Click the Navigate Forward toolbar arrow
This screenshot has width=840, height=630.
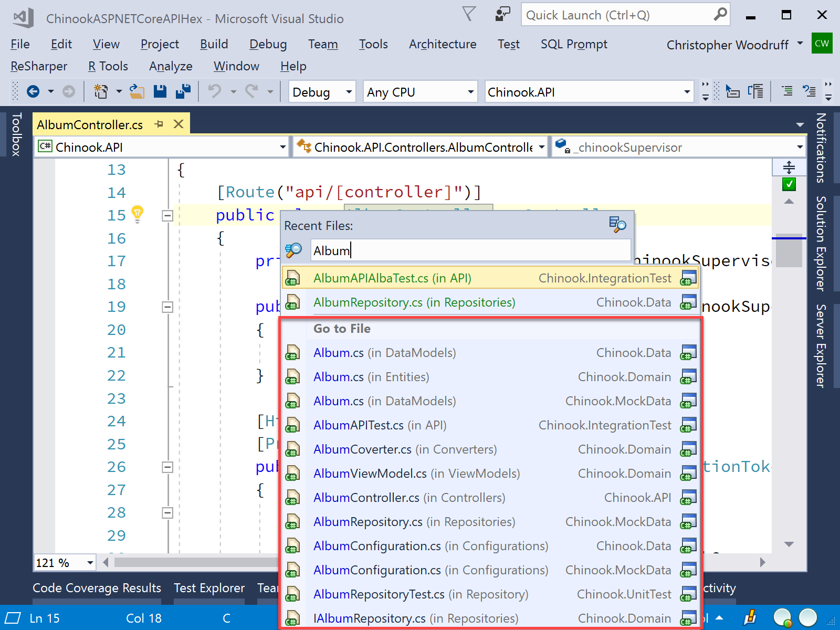69,92
